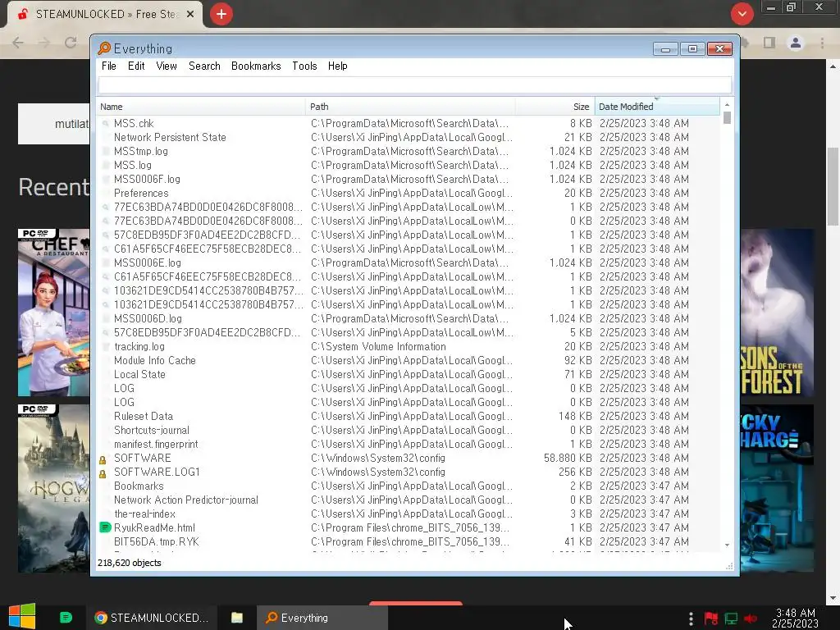Select the Bookmarks file entry
Viewport: 840px width, 630px height.
pos(139,486)
